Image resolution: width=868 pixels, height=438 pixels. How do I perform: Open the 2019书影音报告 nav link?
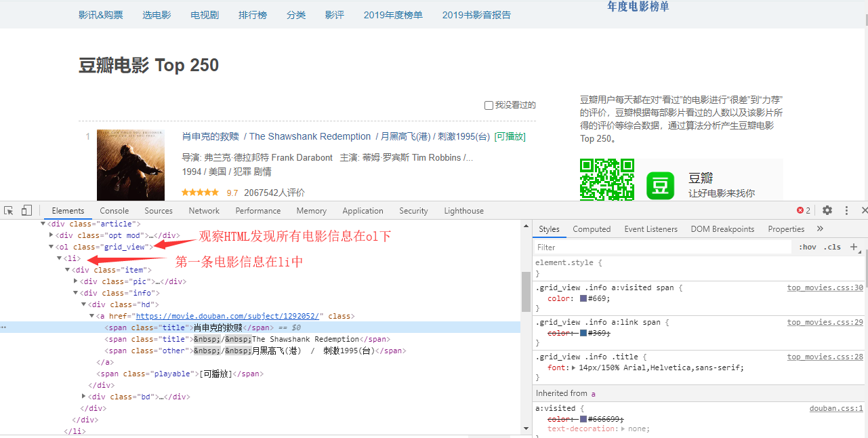pyautogui.click(x=476, y=14)
